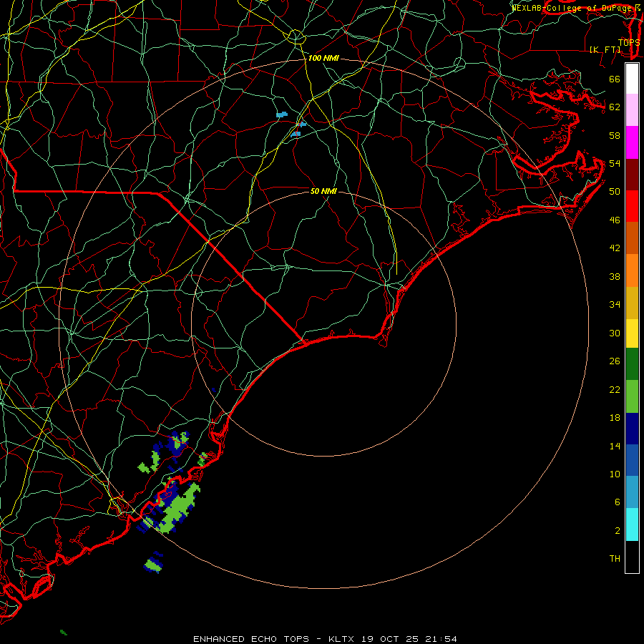The width and height of the screenshot is (644, 644).
Task: Click the magenta legend swatch
Action: (632, 142)
